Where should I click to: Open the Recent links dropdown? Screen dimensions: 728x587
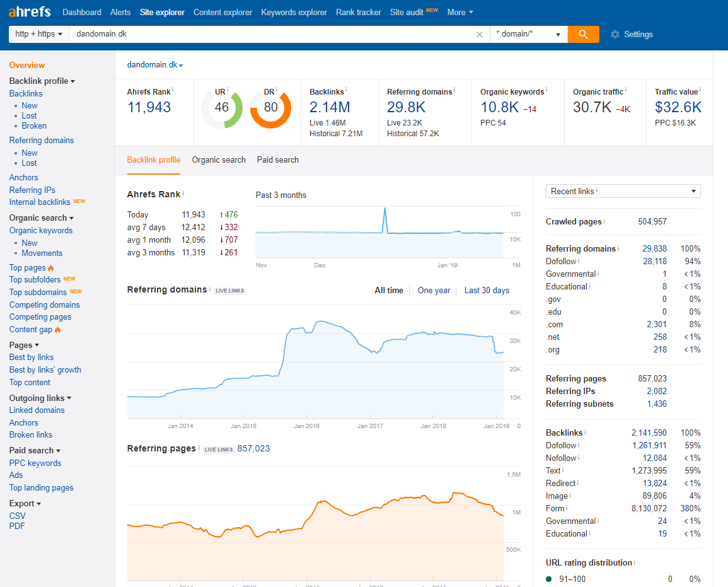(623, 191)
